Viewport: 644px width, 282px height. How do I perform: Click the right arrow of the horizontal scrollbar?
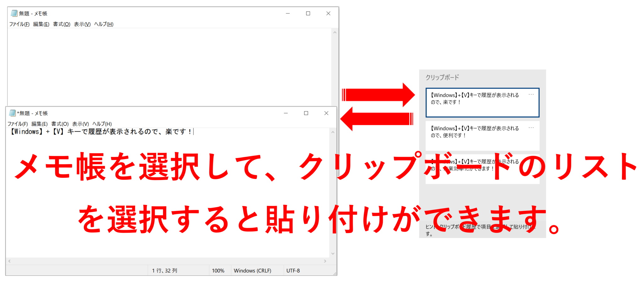pyautogui.click(x=325, y=261)
